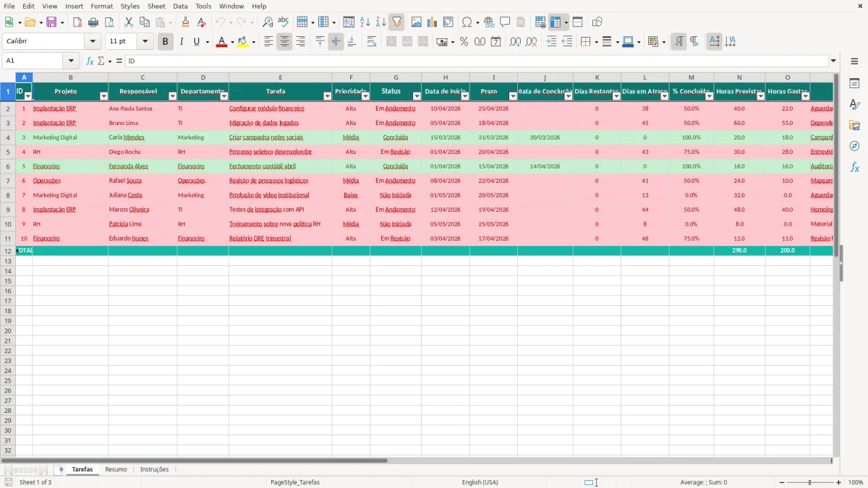Toggle Center Horizontally alignment
Viewport: 868px width, 488px height.
(284, 42)
